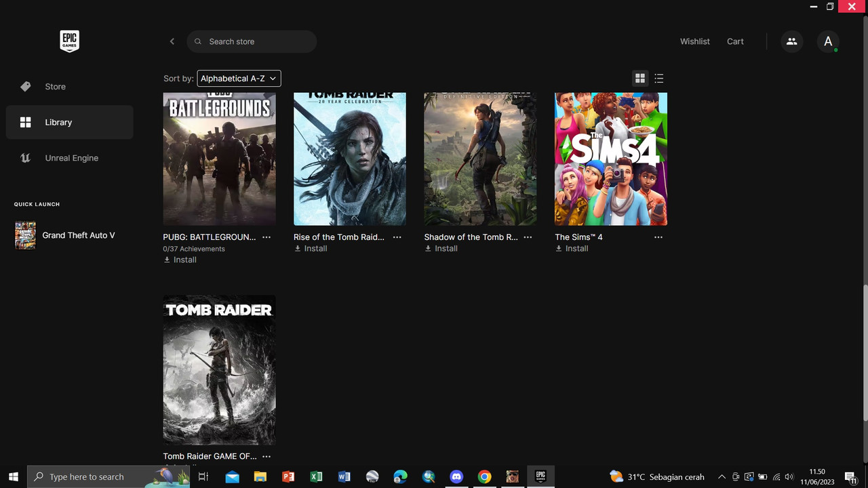
Task: Open Tomb Raider GAME OF THE YEAR options menu
Action: pyautogui.click(x=267, y=456)
